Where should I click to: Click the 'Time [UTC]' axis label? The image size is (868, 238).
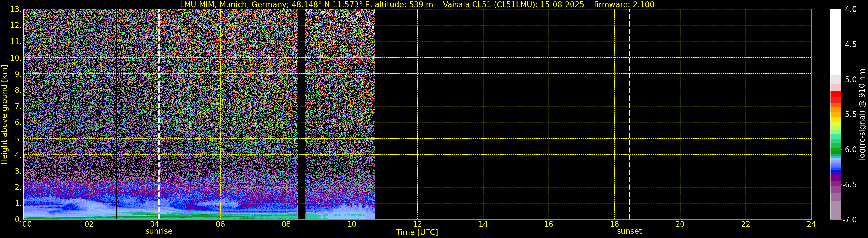pos(417,232)
